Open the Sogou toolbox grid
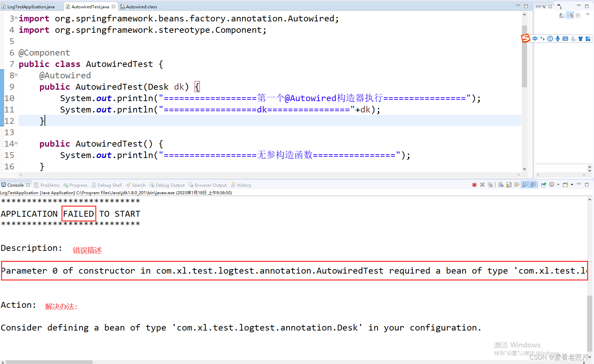This screenshot has width=594, height=364. (x=588, y=39)
